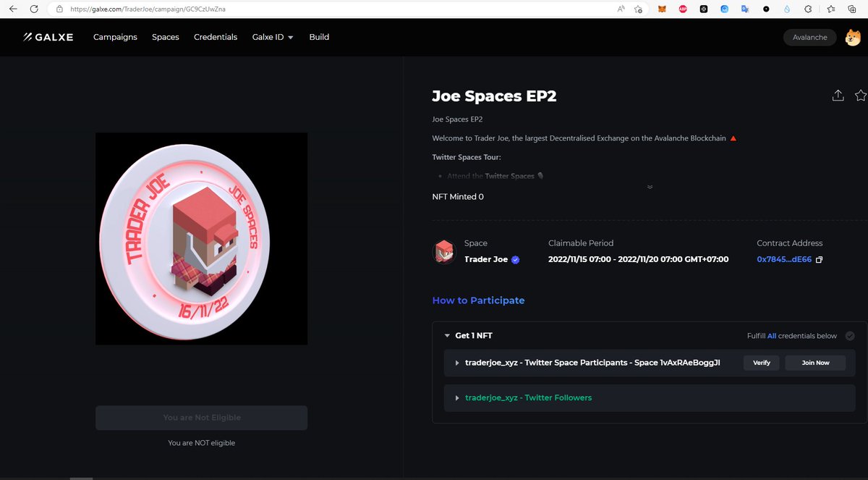
Task: Click the Twitter Spaces Tour text
Action: tap(466, 157)
